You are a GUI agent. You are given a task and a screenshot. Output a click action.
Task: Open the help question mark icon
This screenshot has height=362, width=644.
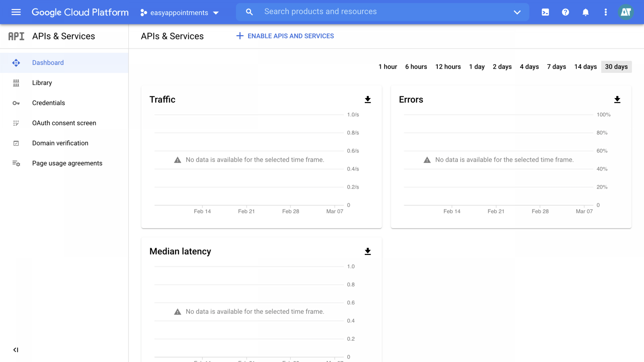coord(565,12)
